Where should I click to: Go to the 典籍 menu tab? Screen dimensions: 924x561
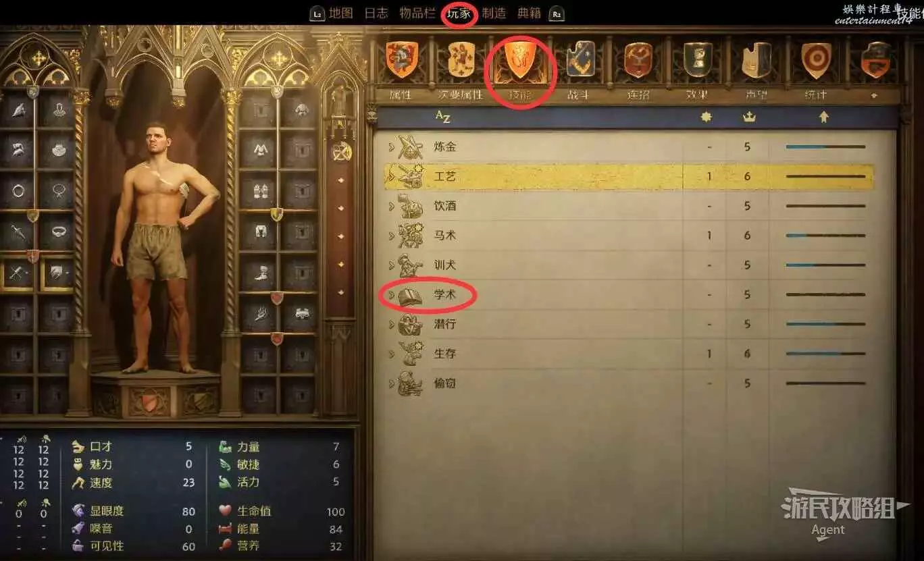tap(529, 13)
